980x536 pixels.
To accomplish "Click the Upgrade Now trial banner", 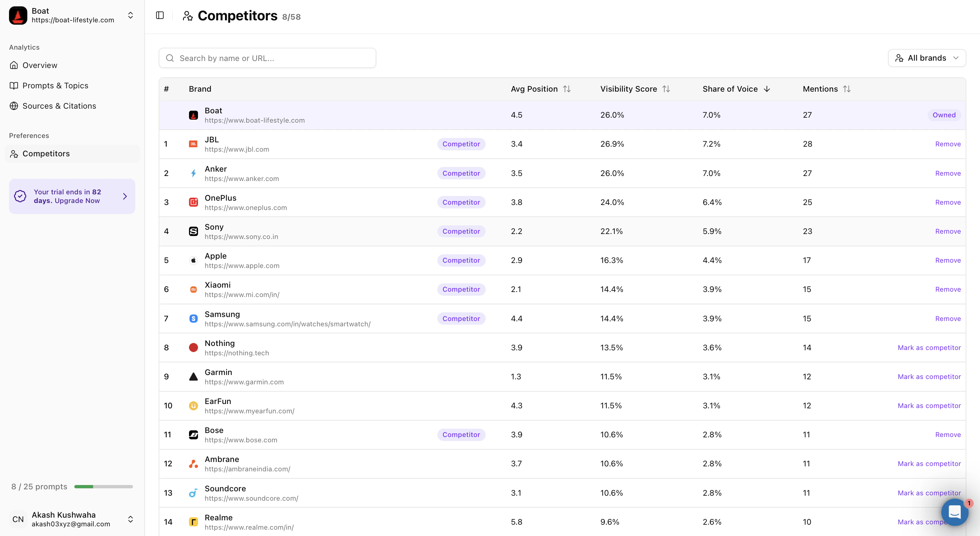I will [x=72, y=196].
